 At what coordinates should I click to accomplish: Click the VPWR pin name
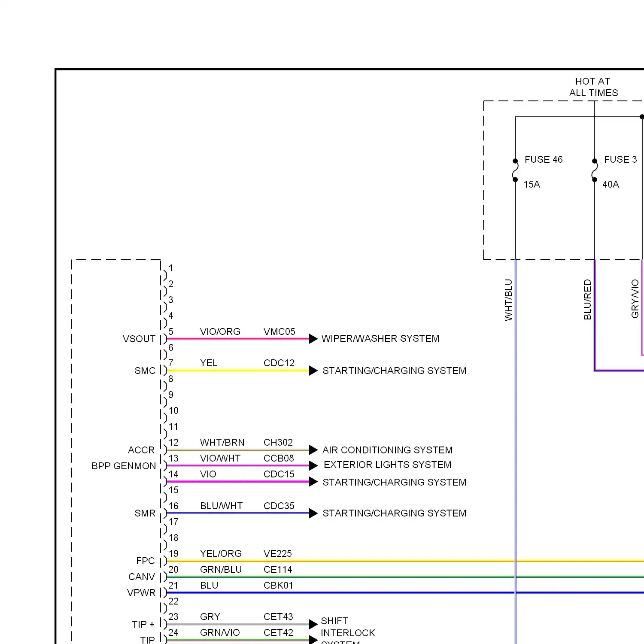point(141,592)
